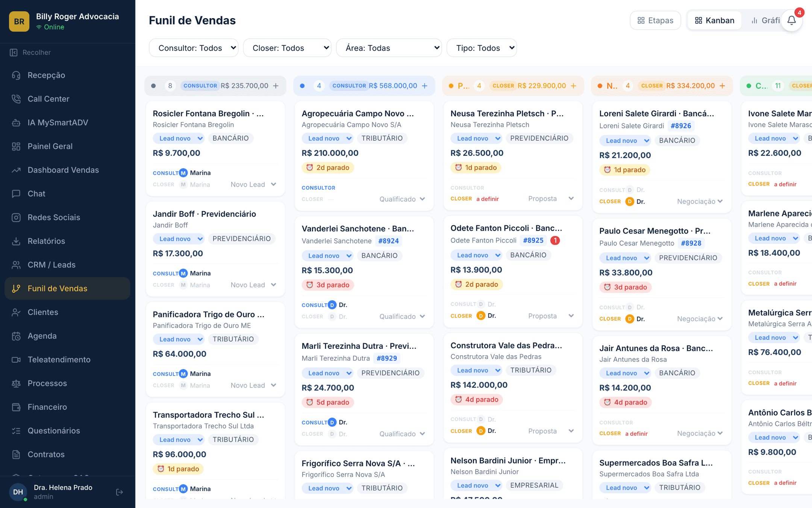Click the logout icon next to Dra. Helena Prado

pyautogui.click(x=120, y=492)
